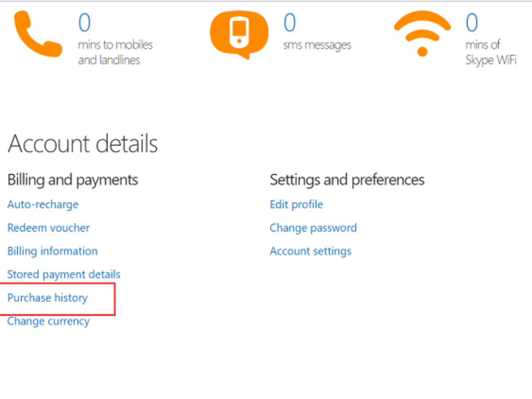This screenshot has height=399, width=532.
Task: Go to Billing information
Action: [x=53, y=251]
